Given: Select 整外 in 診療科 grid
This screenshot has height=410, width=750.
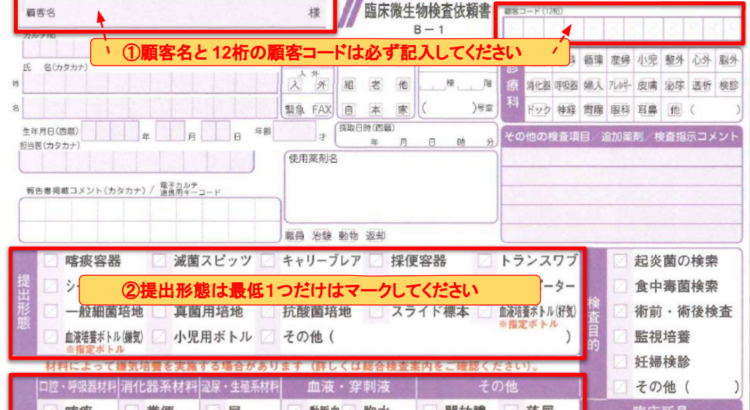Looking at the screenshot, I should pos(674,60).
